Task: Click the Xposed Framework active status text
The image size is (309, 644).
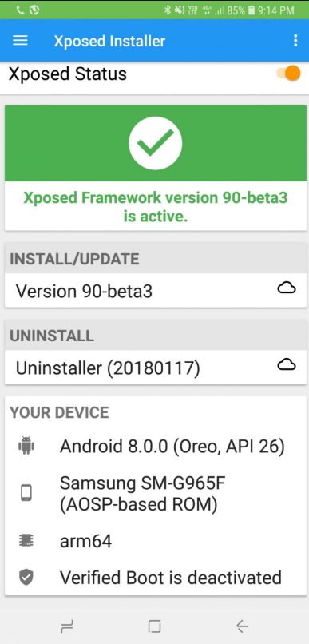Action: tap(156, 207)
